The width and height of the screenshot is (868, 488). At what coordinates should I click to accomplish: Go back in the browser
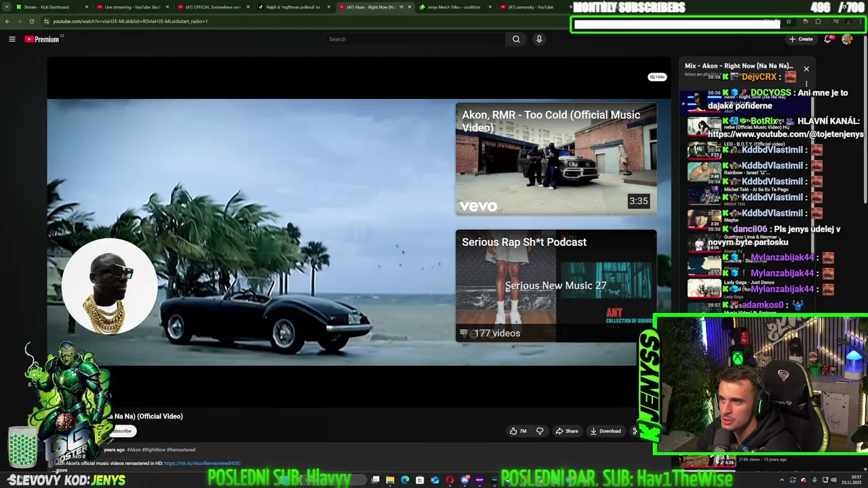coord(7,21)
